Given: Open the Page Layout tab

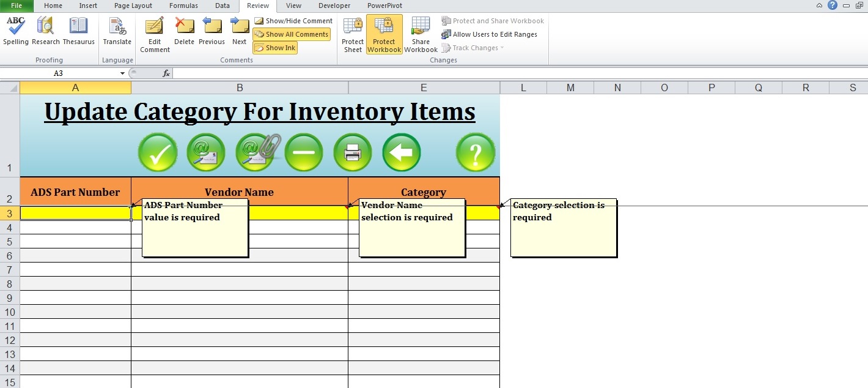Looking at the screenshot, I should click(x=133, y=6).
